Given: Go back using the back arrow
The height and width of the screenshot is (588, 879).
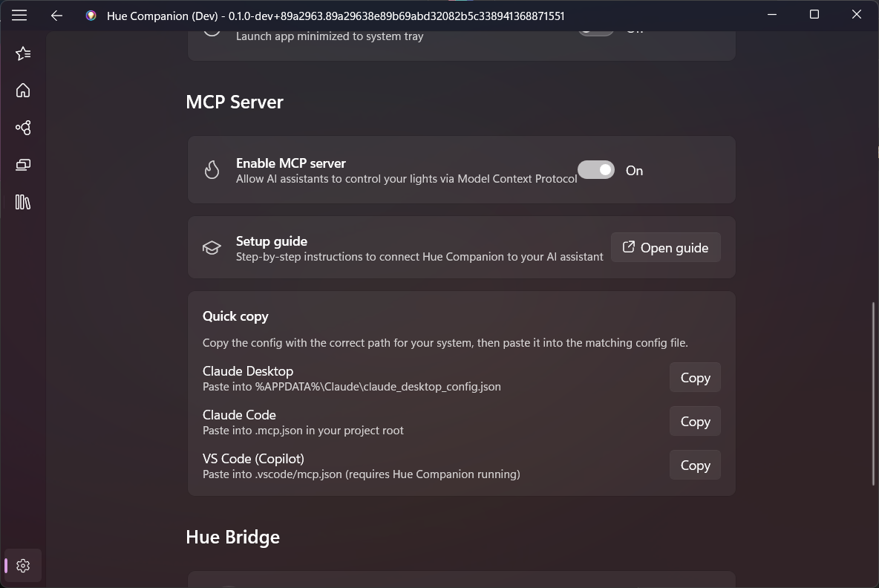Looking at the screenshot, I should (56, 15).
